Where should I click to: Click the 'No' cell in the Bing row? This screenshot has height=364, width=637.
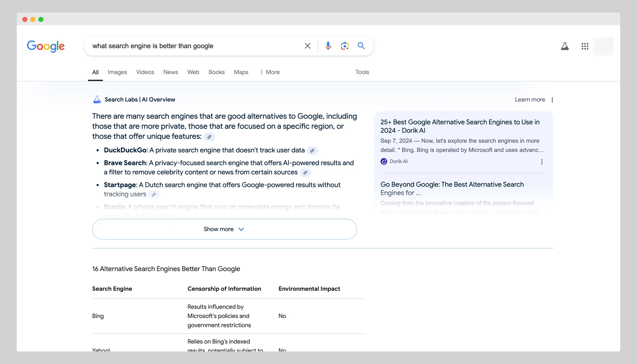(282, 316)
